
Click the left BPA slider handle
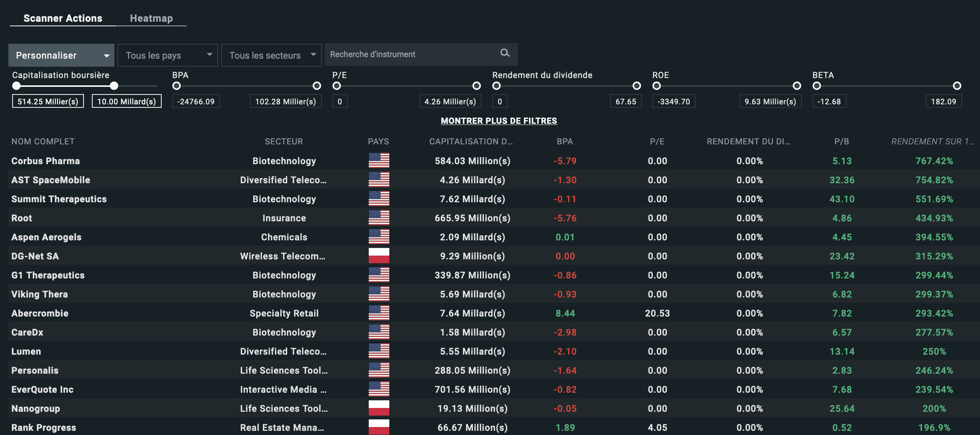177,86
